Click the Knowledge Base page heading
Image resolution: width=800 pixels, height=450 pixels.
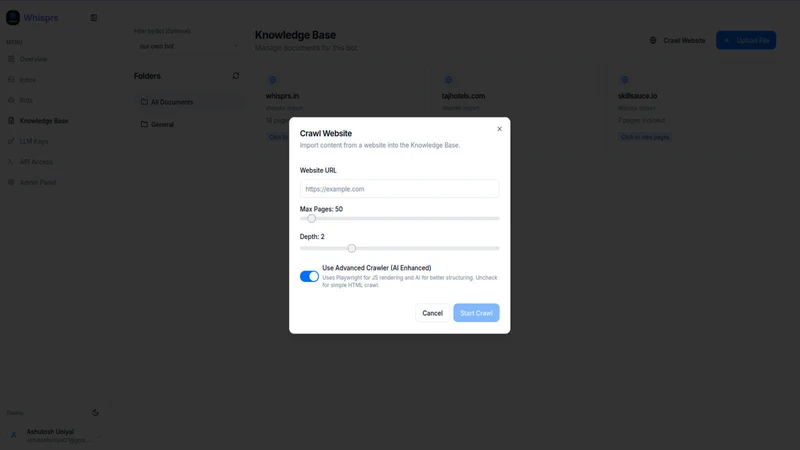[295, 35]
